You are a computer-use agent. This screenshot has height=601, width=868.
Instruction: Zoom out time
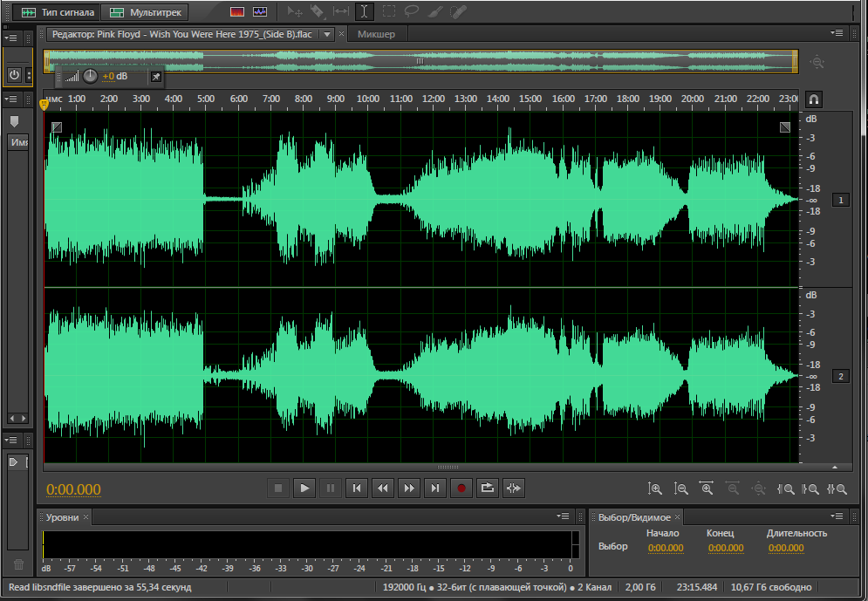(733, 488)
